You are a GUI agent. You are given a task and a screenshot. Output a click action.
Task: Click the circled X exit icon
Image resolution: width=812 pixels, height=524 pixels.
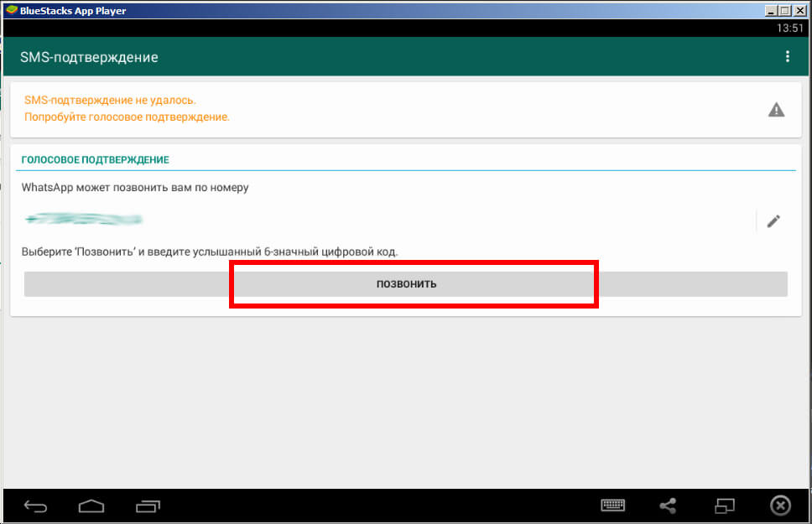pos(780,506)
